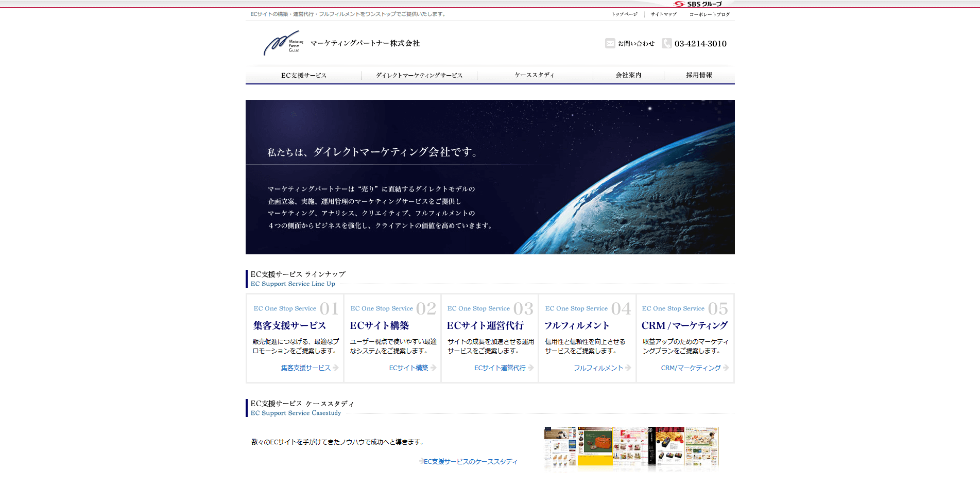Go to トップページ link

pos(624,14)
